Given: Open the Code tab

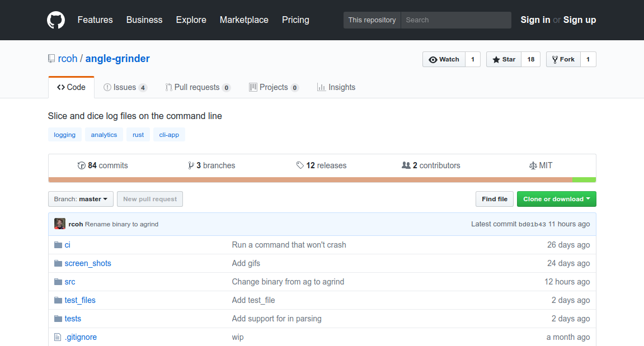Looking at the screenshot, I should pos(72,87).
